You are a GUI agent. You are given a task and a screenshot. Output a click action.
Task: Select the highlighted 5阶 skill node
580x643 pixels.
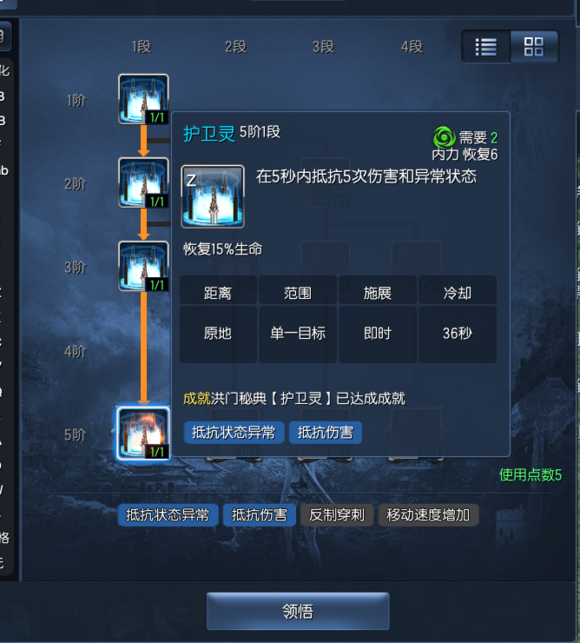pos(143,433)
